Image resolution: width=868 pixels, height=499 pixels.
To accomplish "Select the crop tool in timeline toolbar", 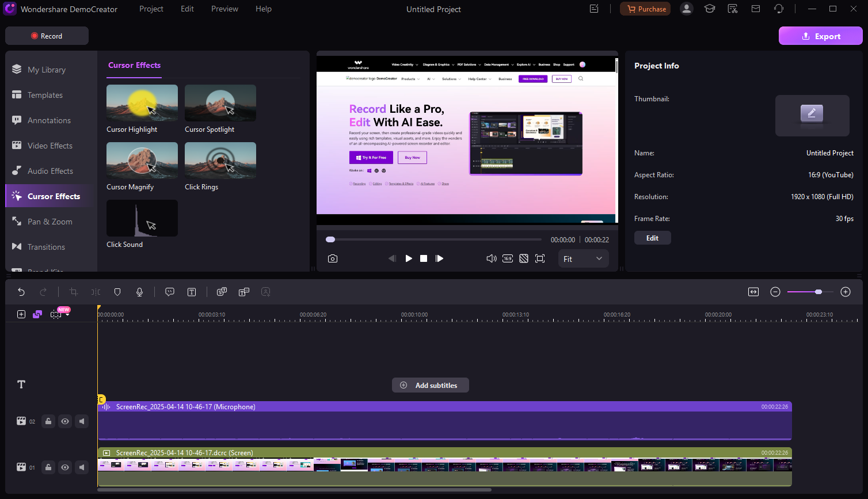I will pyautogui.click(x=73, y=292).
